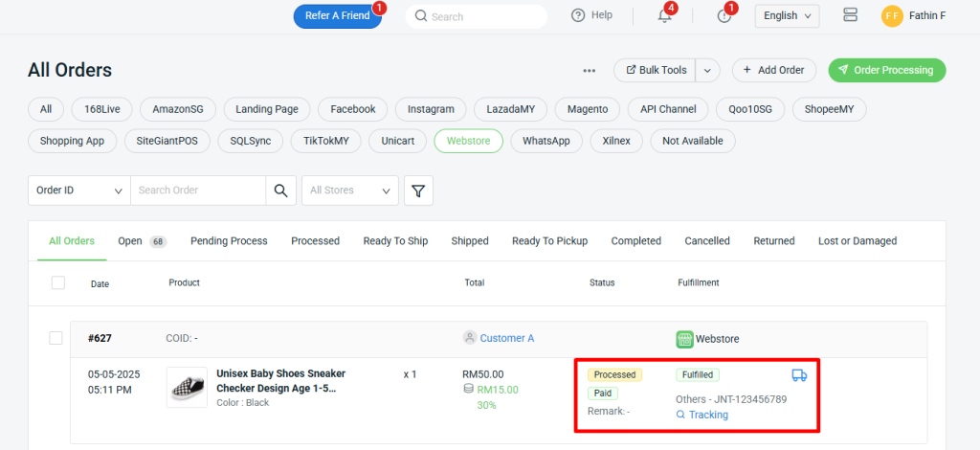
Task: Open the server layout icon in header
Action: point(850,15)
